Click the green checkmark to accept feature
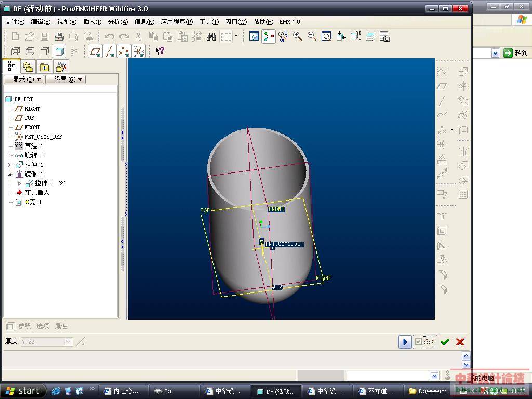The image size is (532, 399). (x=445, y=342)
